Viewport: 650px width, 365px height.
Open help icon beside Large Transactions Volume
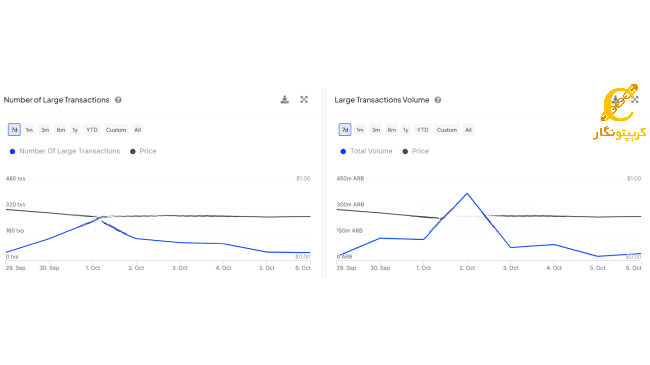pyautogui.click(x=438, y=100)
